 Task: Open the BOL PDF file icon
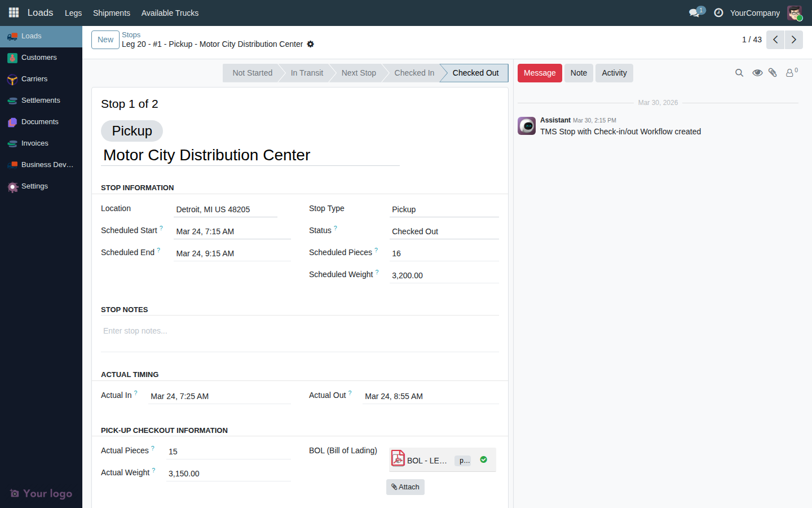pyautogui.click(x=398, y=458)
